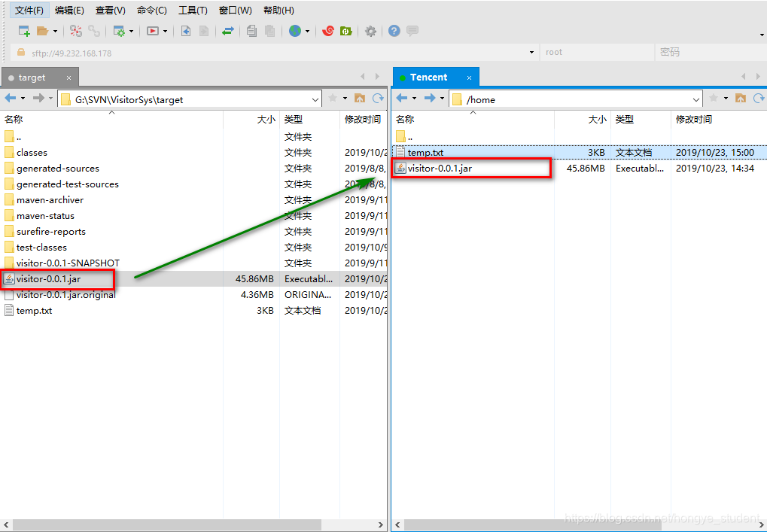Open the 窗口(W) menu
Image resolution: width=767 pixels, height=532 pixels.
[236, 11]
